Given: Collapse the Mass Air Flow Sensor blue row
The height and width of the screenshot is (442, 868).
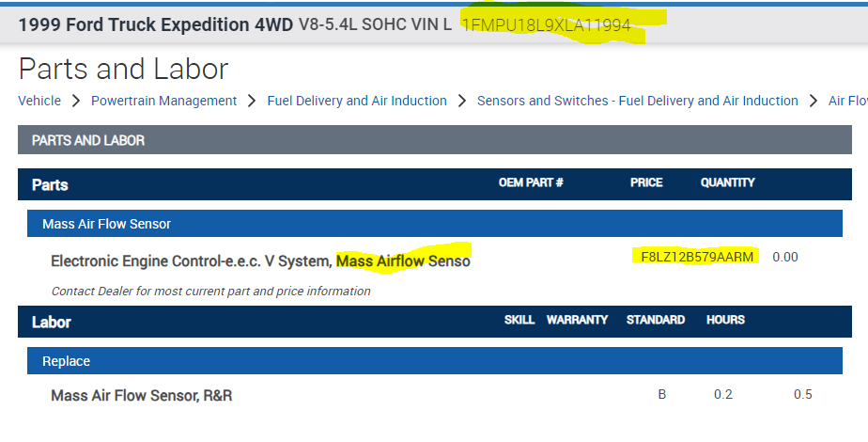Looking at the screenshot, I should 106,224.
